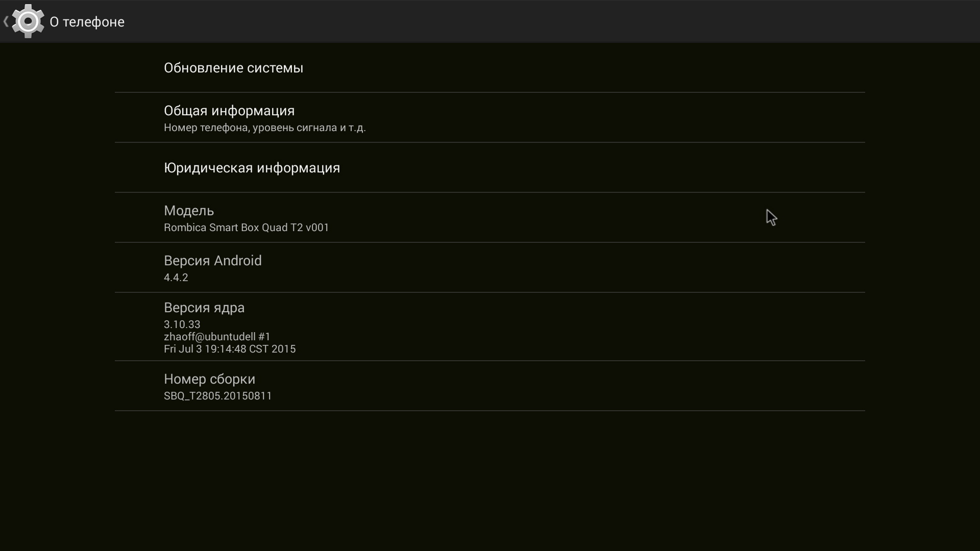This screenshot has height=551, width=980.
Task: Click the back chevron in the header
Action: [x=6, y=21]
